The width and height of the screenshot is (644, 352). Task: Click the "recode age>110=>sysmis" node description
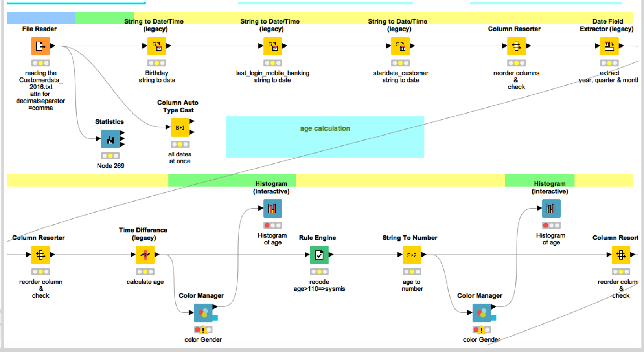pos(319,285)
